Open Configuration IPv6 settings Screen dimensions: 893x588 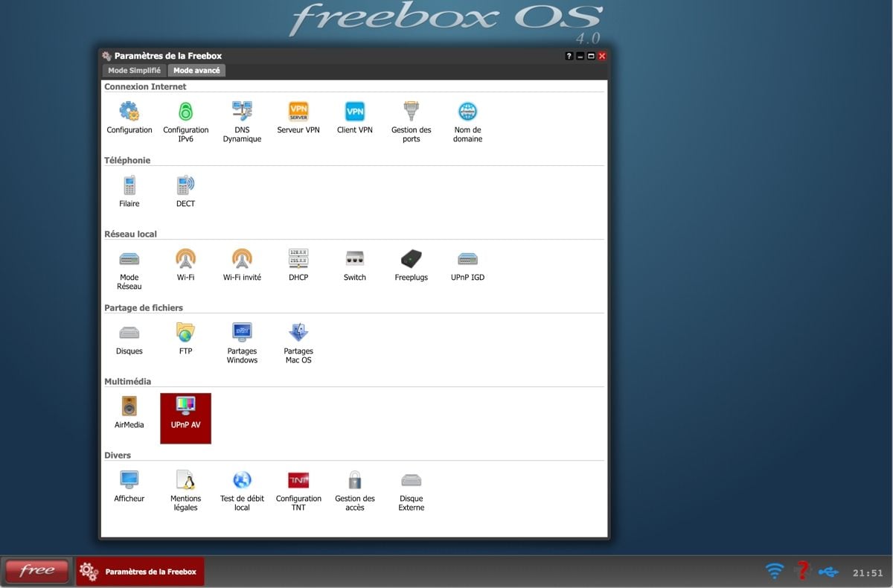coord(185,123)
